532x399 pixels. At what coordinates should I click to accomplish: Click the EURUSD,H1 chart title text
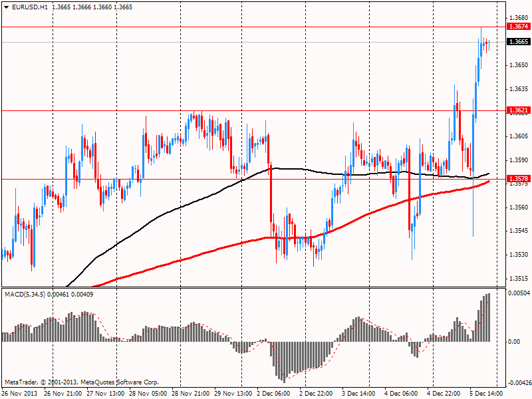(30, 7)
